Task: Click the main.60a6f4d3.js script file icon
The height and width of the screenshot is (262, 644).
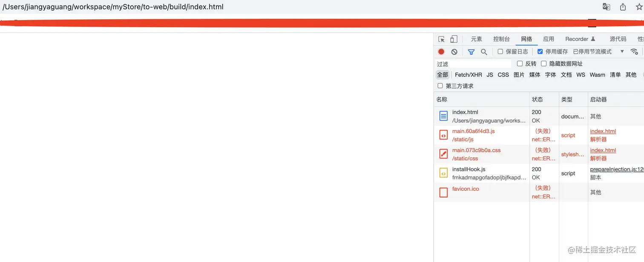Action: tap(443, 135)
